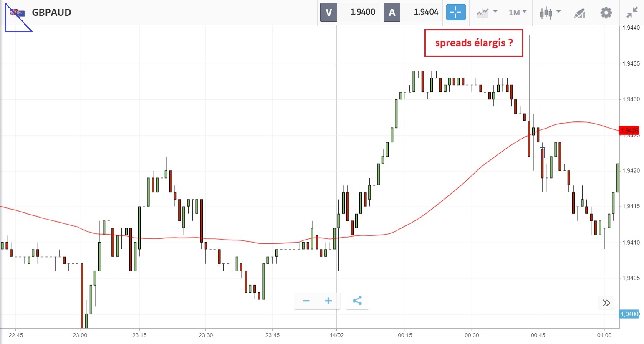Click the GBPAUD instrument name
This screenshot has width=644, height=344.
51,13
